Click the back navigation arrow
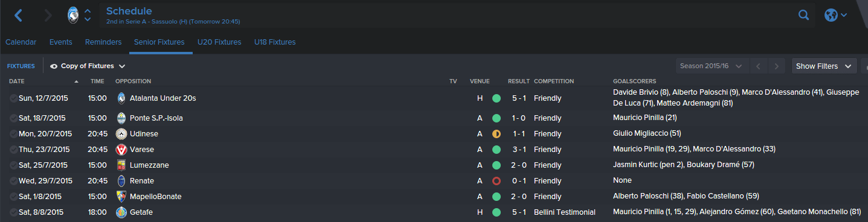 click(x=18, y=15)
